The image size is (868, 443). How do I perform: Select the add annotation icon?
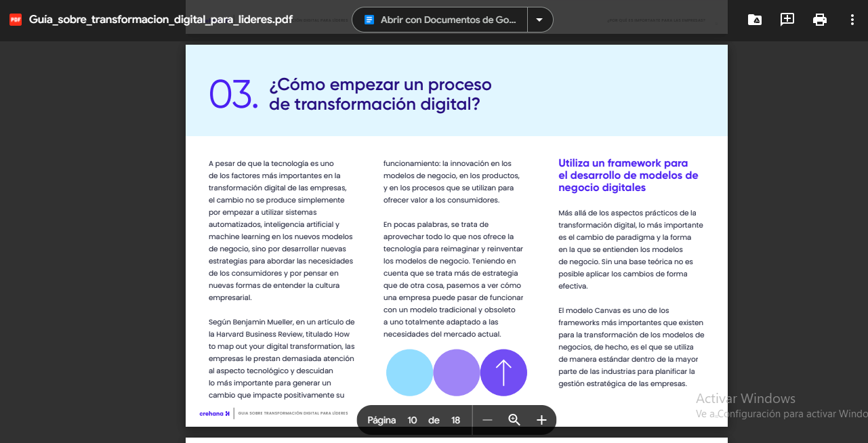(787, 19)
